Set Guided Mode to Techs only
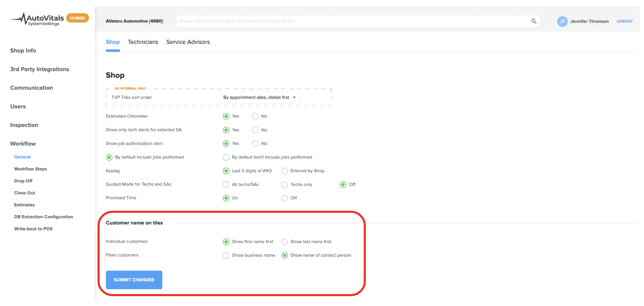Viewport: 644px width, 306px height. click(285, 185)
